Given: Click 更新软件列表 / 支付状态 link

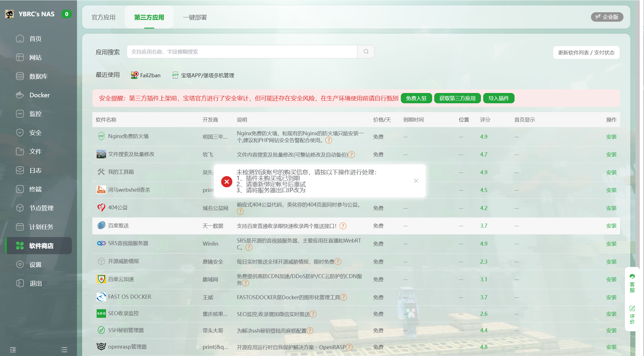Looking at the screenshot, I should coord(586,52).
